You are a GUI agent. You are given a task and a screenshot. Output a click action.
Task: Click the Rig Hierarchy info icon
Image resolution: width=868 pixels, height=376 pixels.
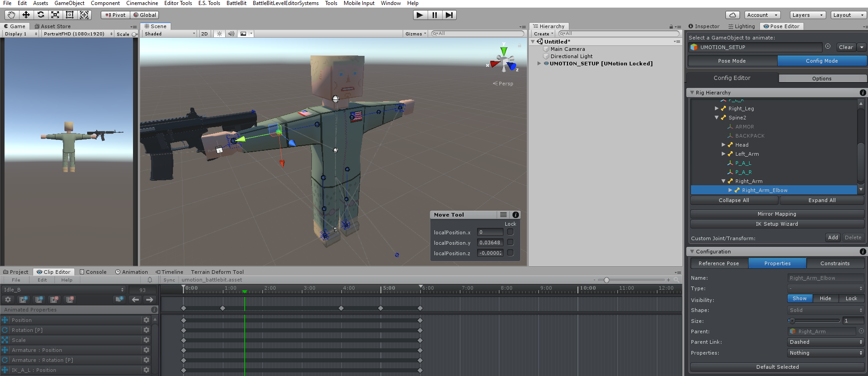coord(863,93)
